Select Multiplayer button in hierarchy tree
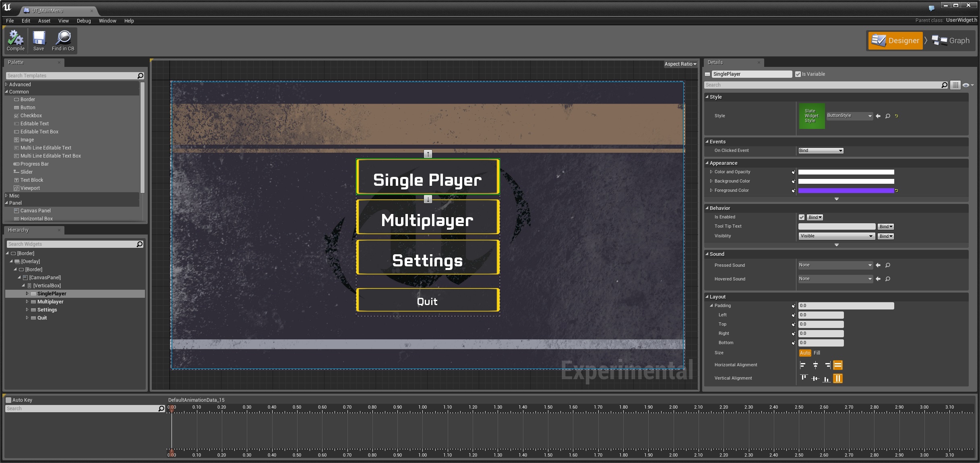Screen dimensions: 980x463 (x=50, y=301)
